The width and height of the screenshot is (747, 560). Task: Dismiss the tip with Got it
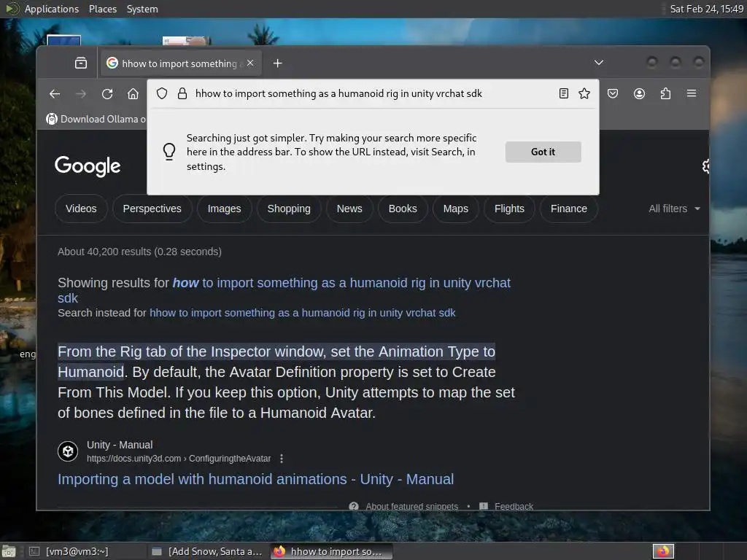coord(543,152)
